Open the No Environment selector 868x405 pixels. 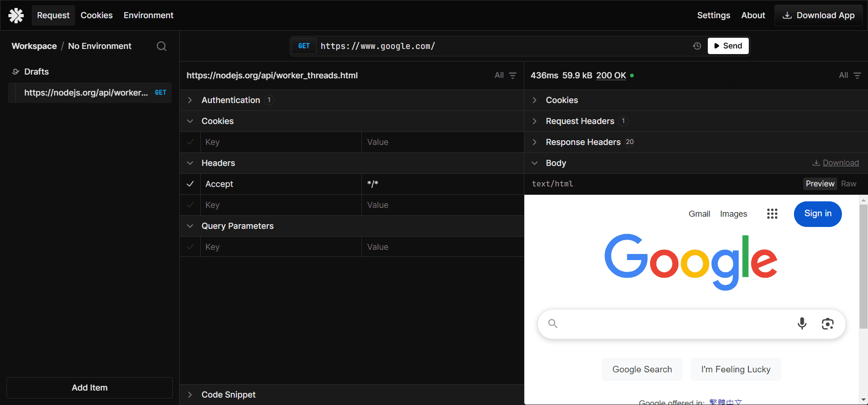100,46
